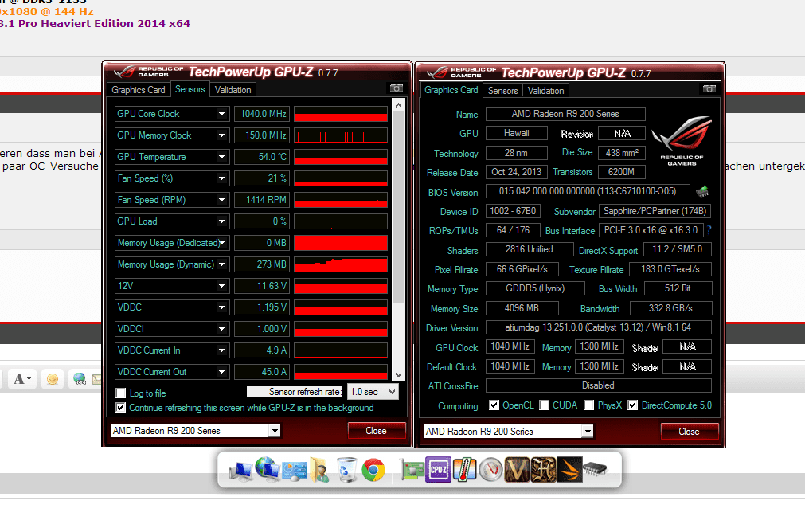Launch CPU-Z from the dock
This screenshot has height=532, width=805.
[x=438, y=469]
